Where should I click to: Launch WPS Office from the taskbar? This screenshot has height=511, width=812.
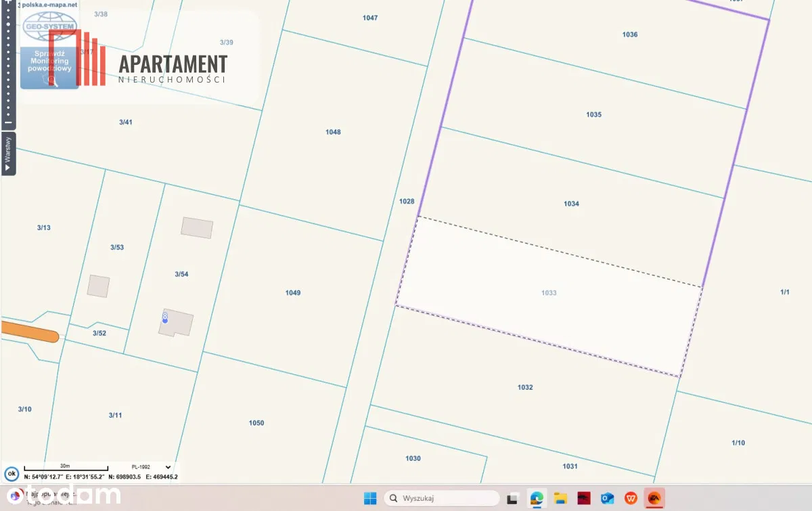tap(631, 499)
